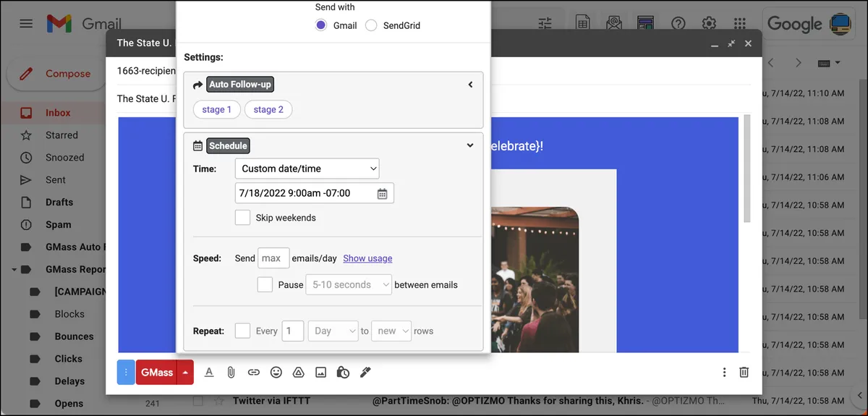
Task: Enable the Skip weekends checkbox
Action: coord(243,217)
